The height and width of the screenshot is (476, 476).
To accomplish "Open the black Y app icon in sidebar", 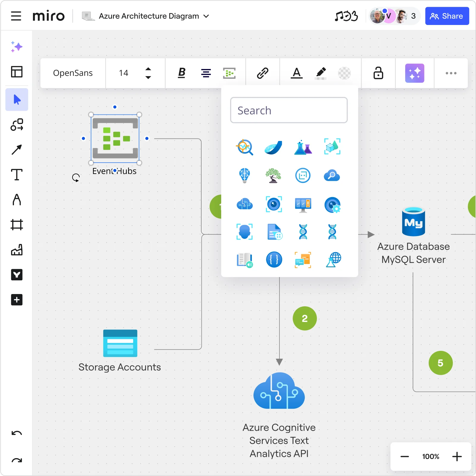I will coord(17,275).
